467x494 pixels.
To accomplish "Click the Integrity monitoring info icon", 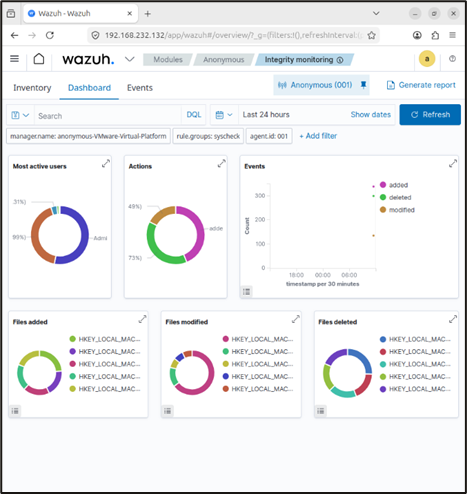I will point(340,60).
